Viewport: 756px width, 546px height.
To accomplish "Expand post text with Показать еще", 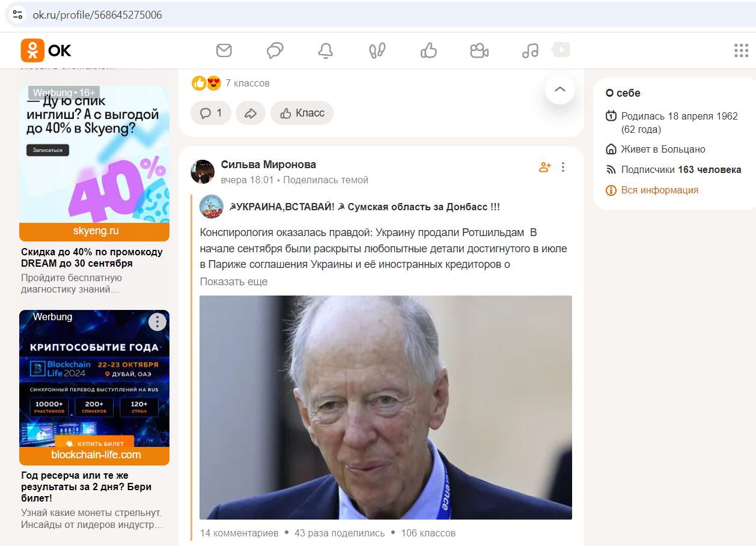I will coord(234,282).
